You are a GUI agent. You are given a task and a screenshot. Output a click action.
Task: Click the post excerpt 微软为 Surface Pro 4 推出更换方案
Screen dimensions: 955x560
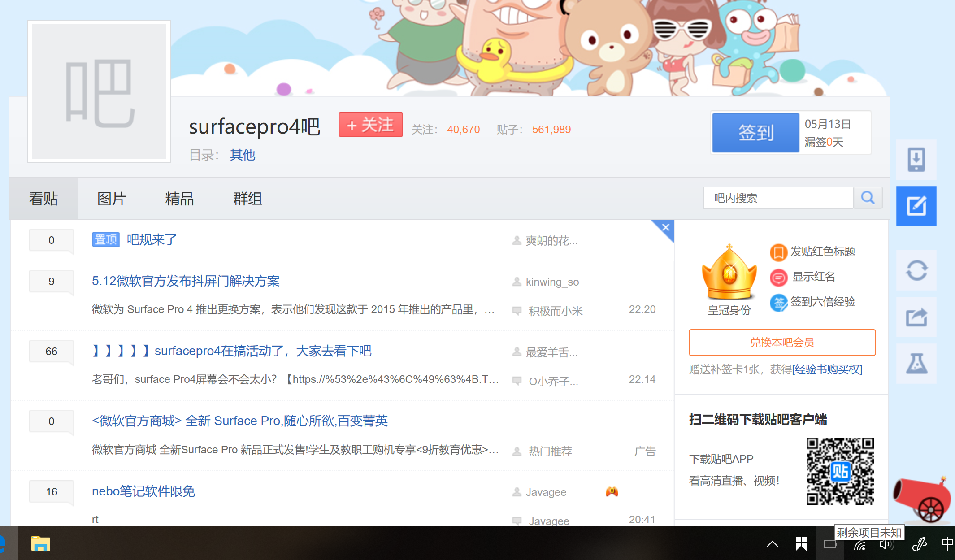pos(294,309)
